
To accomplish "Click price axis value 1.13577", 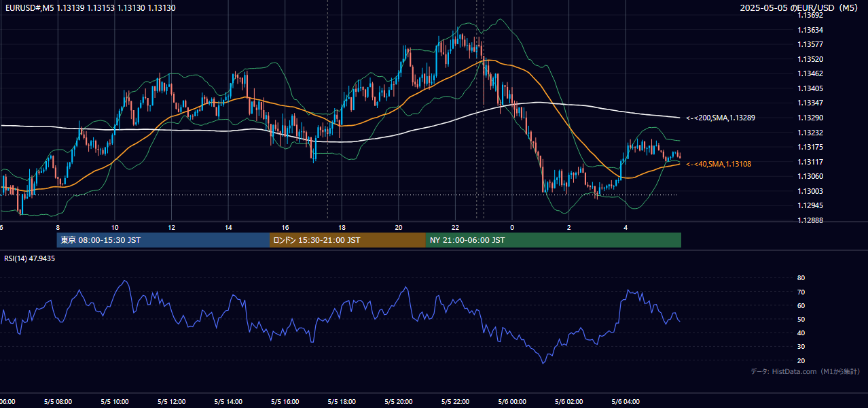I will 811,44.
